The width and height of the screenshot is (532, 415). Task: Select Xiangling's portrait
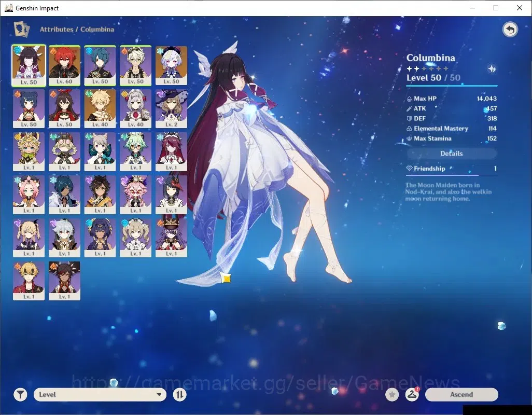point(29,108)
